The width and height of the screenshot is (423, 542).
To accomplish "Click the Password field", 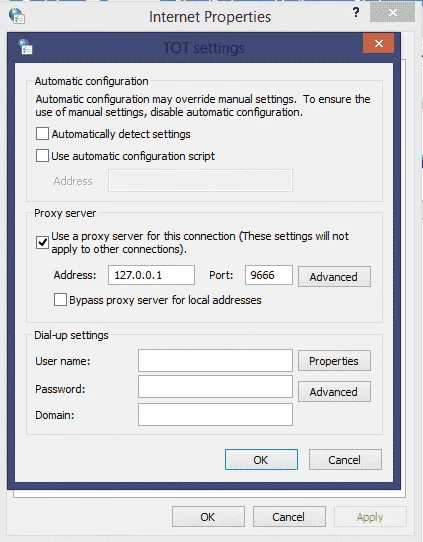I will [215, 387].
